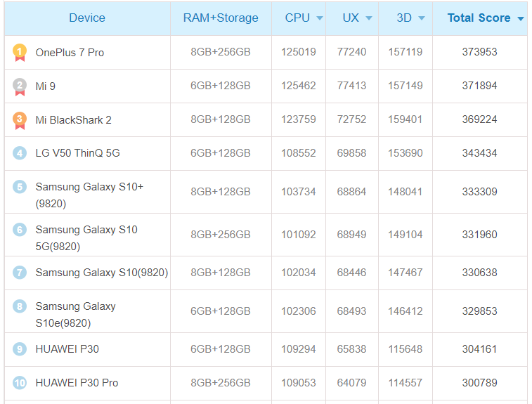
Task: Click the gold rank 1 medal icon
Action: (x=20, y=52)
